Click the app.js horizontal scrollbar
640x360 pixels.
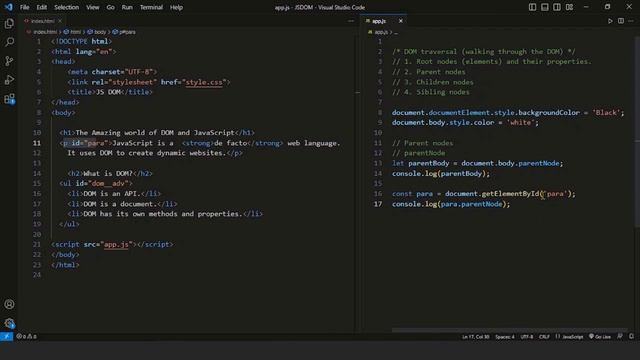[509, 330]
